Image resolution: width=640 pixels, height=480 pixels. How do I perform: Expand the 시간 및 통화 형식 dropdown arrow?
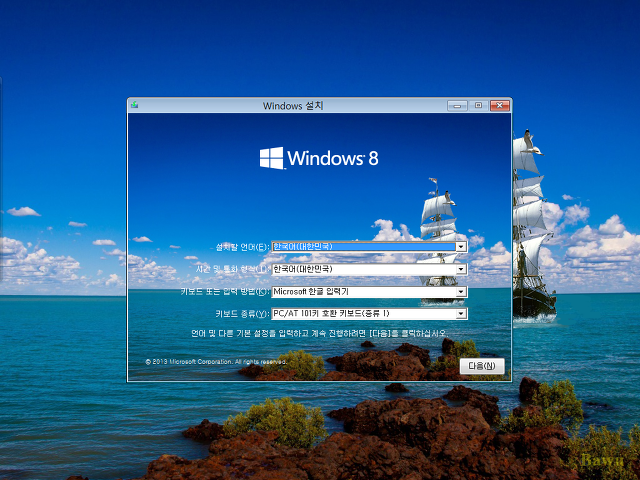461,269
